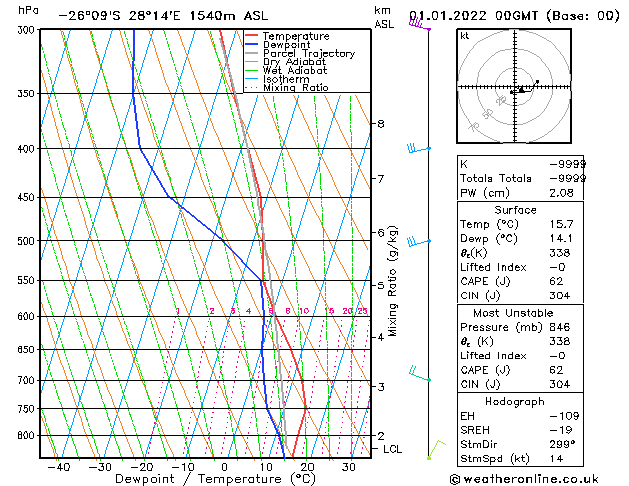Image resolution: width=629 pixels, height=486 pixels.
Task: Click the 'Most Unstable' section heading
Action: [513, 313]
